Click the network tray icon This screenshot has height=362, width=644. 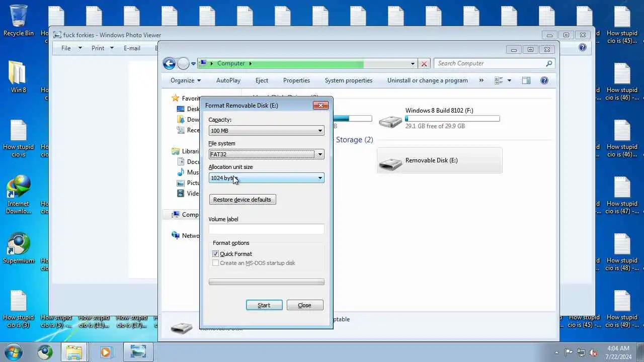pos(581,352)
